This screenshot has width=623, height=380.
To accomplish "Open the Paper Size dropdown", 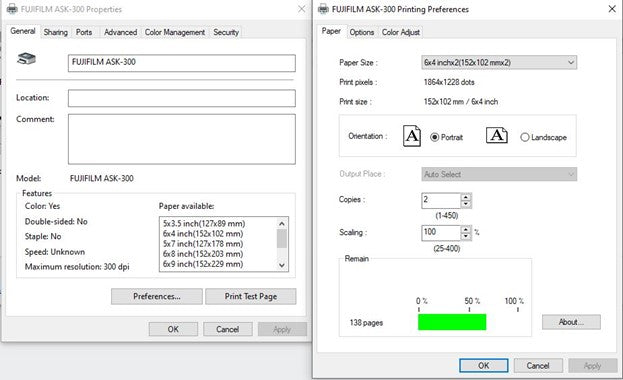I will point(499,62).
